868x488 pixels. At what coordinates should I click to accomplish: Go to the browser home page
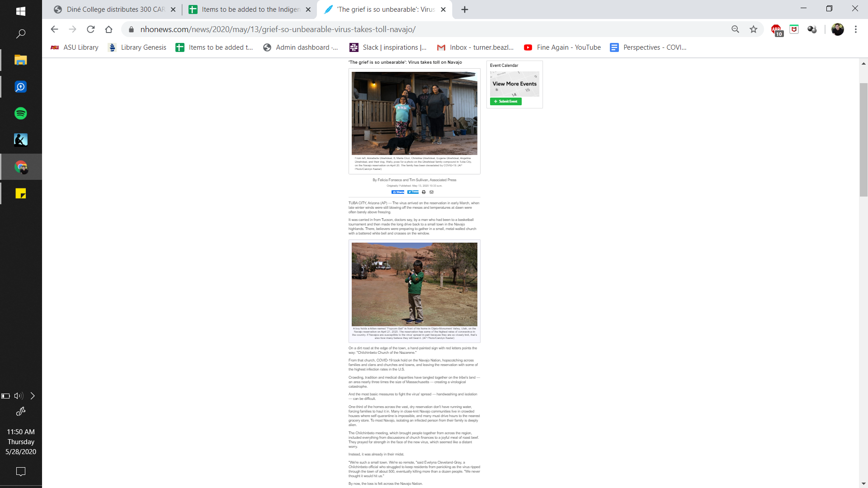point(108,29)
